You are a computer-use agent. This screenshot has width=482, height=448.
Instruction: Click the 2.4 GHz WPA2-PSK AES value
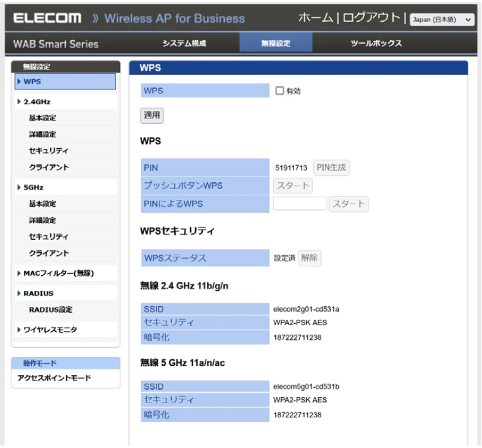point(300,323)
